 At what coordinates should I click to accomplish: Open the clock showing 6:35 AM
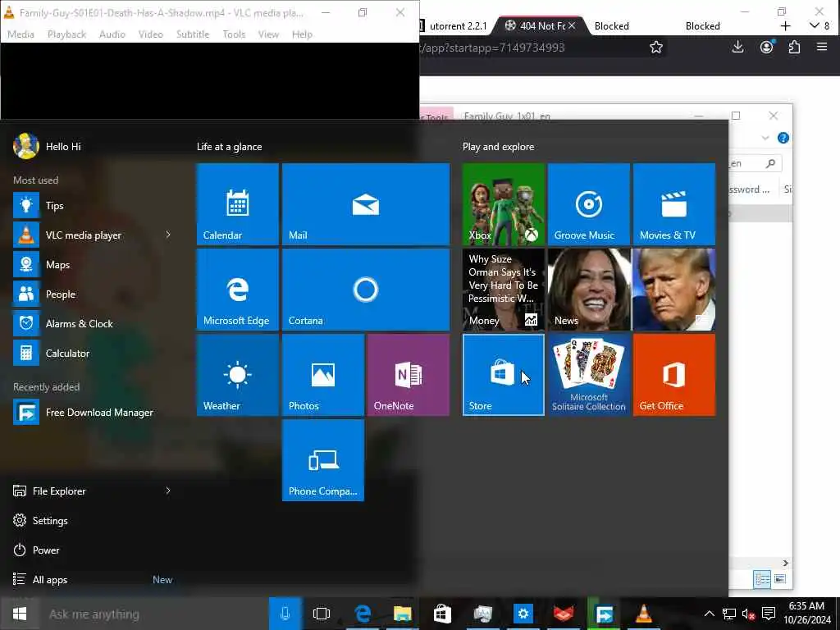(807, 613)
